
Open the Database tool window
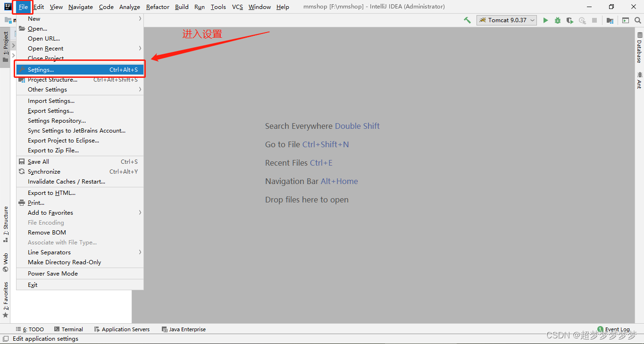pos(639,48)
